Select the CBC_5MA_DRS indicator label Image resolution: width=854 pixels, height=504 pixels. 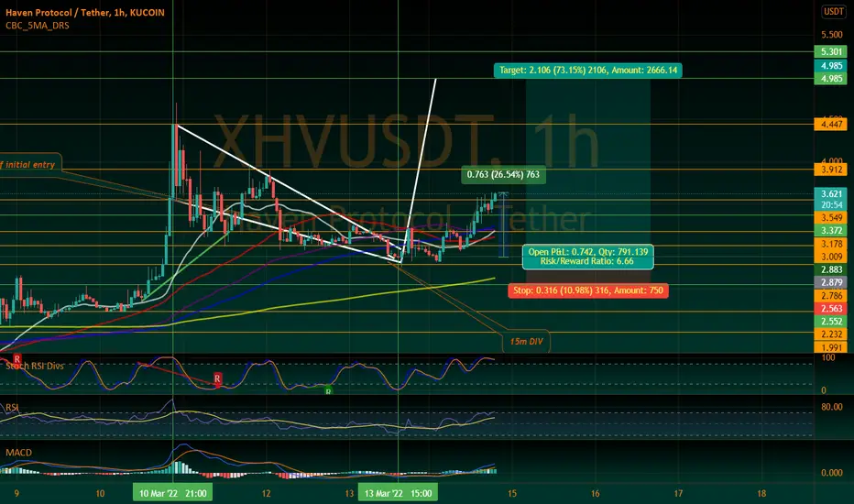pyautogui.click(x=37, y=25)
